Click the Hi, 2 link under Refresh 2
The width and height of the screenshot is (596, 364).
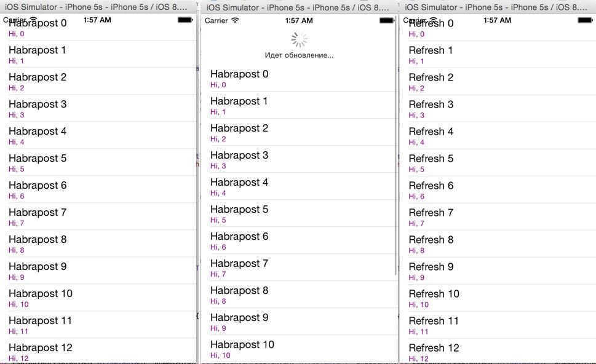[x=417, y=88]
